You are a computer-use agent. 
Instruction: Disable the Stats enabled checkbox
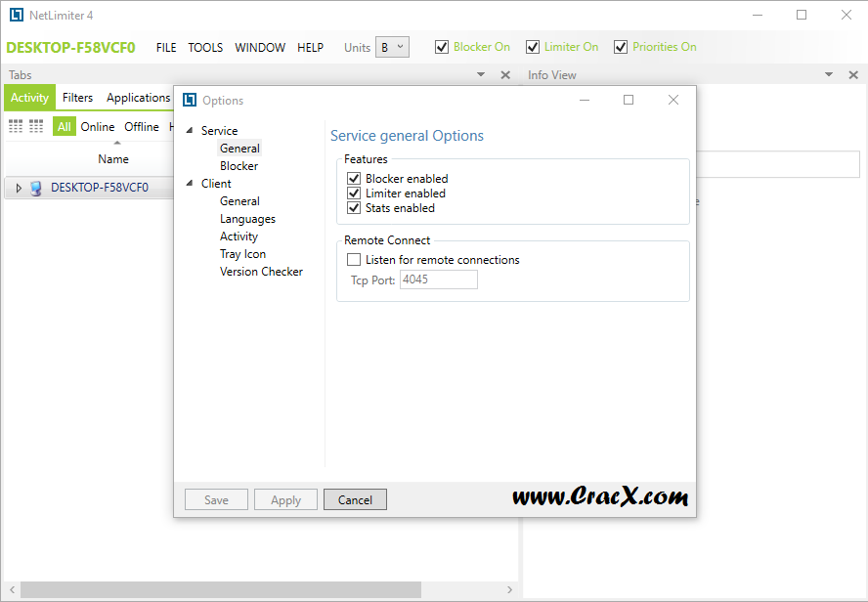(354, 208)
